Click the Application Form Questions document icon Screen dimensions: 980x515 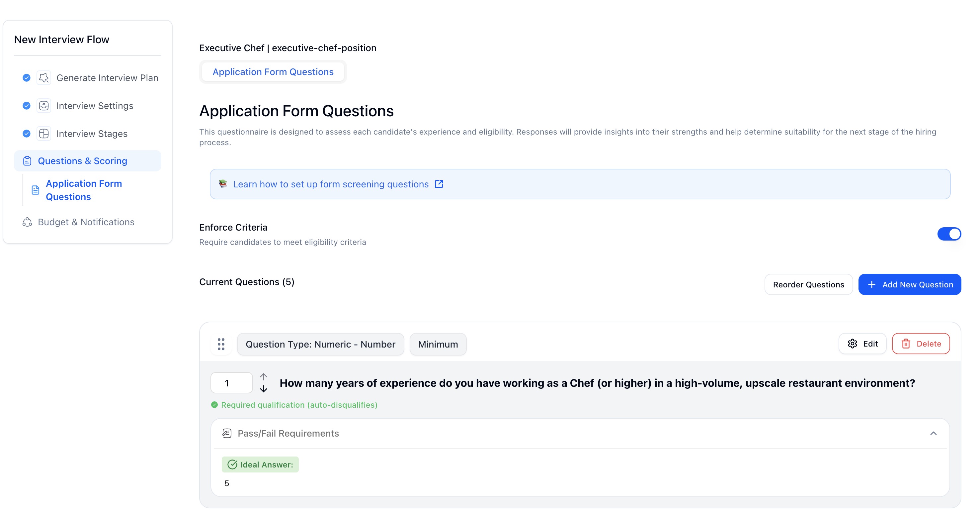(x=36, y=190)
